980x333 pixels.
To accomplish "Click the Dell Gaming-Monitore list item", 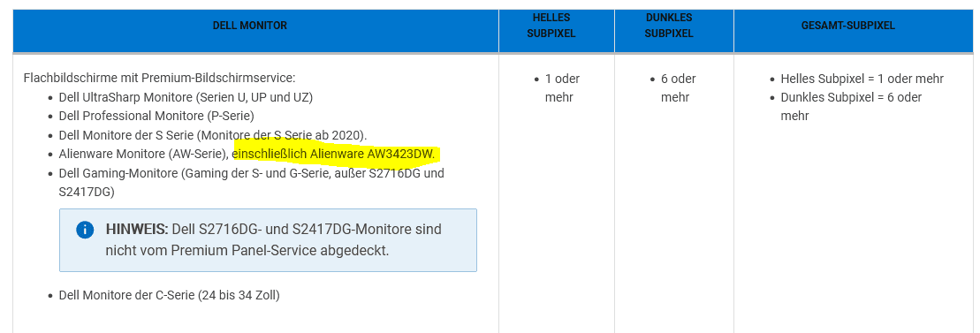I will (x=251, y=182).
